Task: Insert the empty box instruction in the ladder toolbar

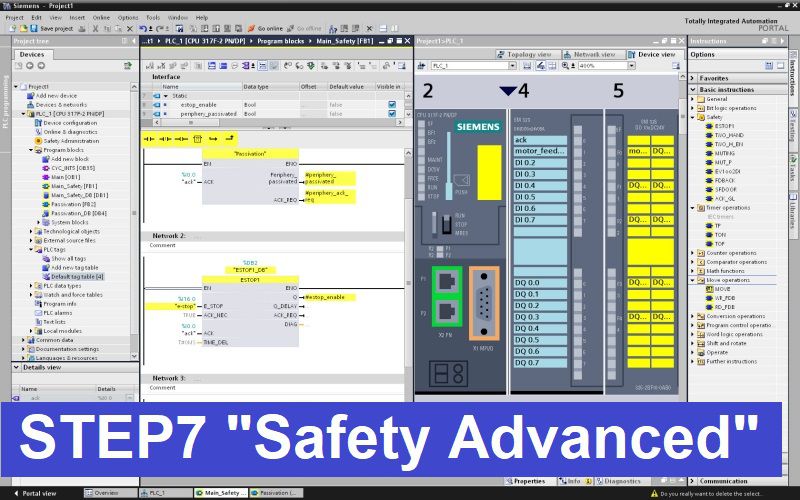Action: 198,138
